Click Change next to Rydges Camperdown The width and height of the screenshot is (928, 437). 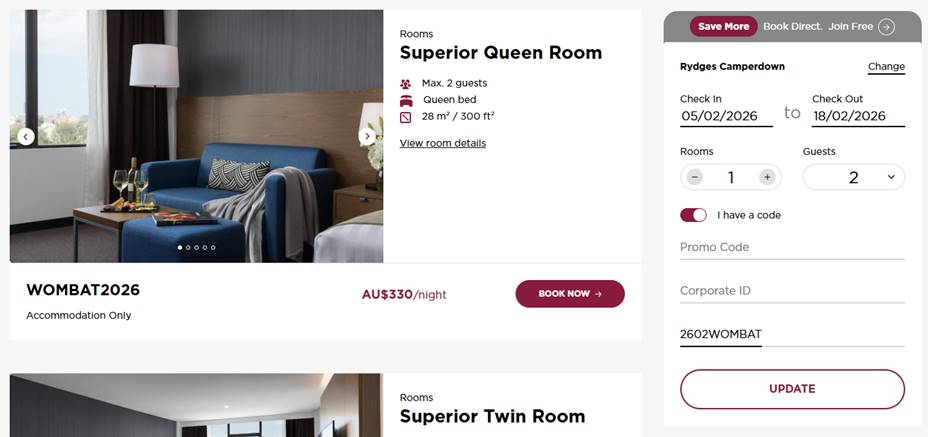click(x=886, y=67)
